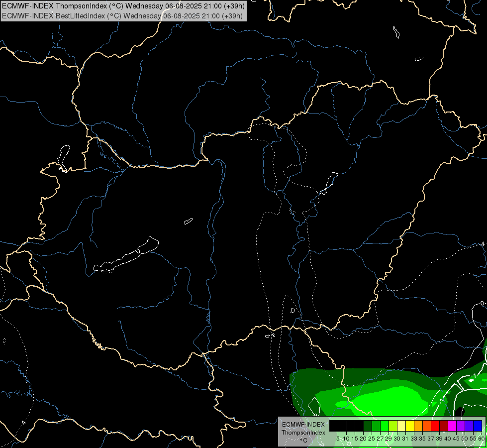Select purple 45–50 legend swatch

point(461,426)
